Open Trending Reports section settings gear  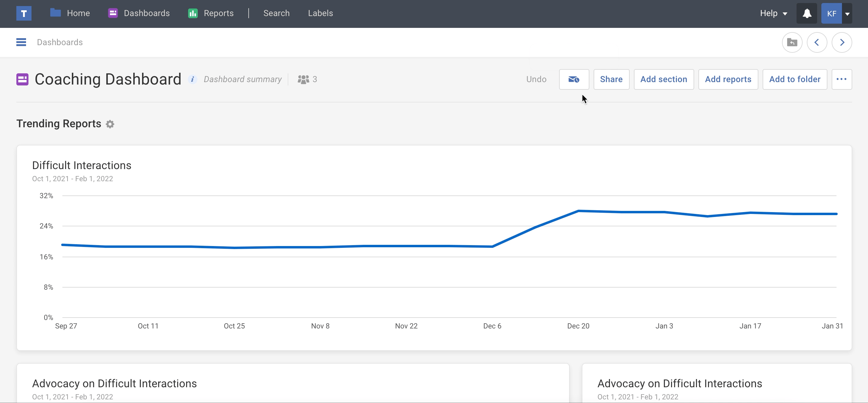click(x=110, y=124)
